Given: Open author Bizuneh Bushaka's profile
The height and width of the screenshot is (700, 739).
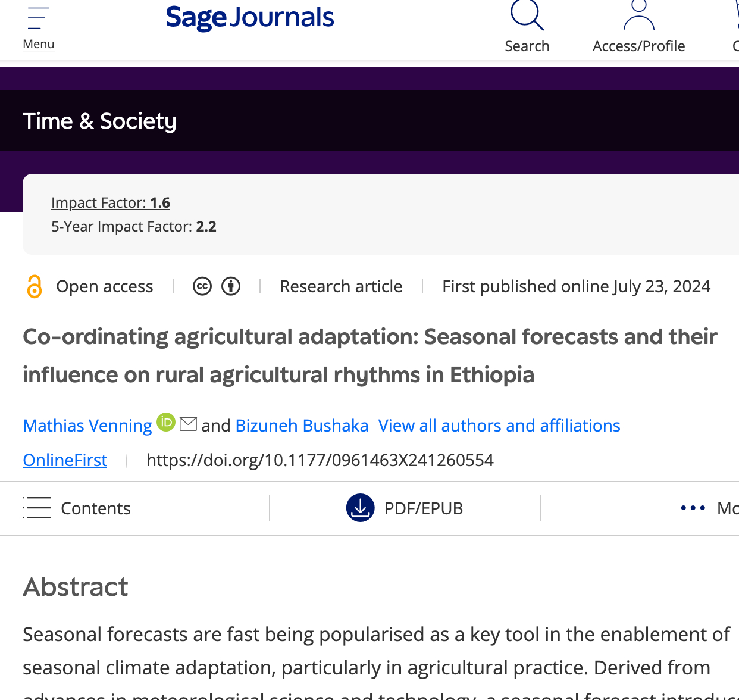Looking at the screenshot, I should (302, 426).
